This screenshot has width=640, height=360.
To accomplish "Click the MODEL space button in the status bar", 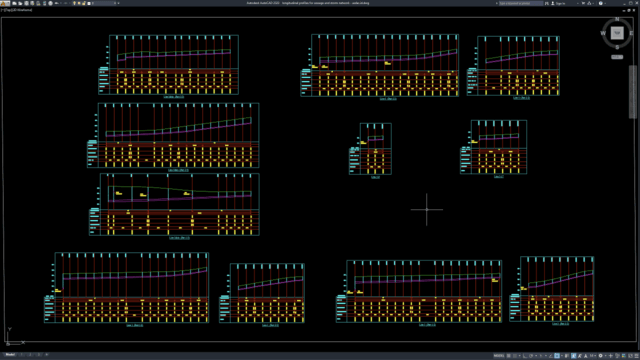I will (x=499, y=356).
